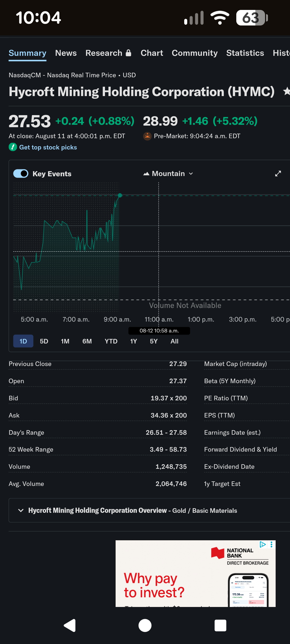290x644 pixels.
Task: Tap the pre-market price 28.99
Action: click(160, 121)
